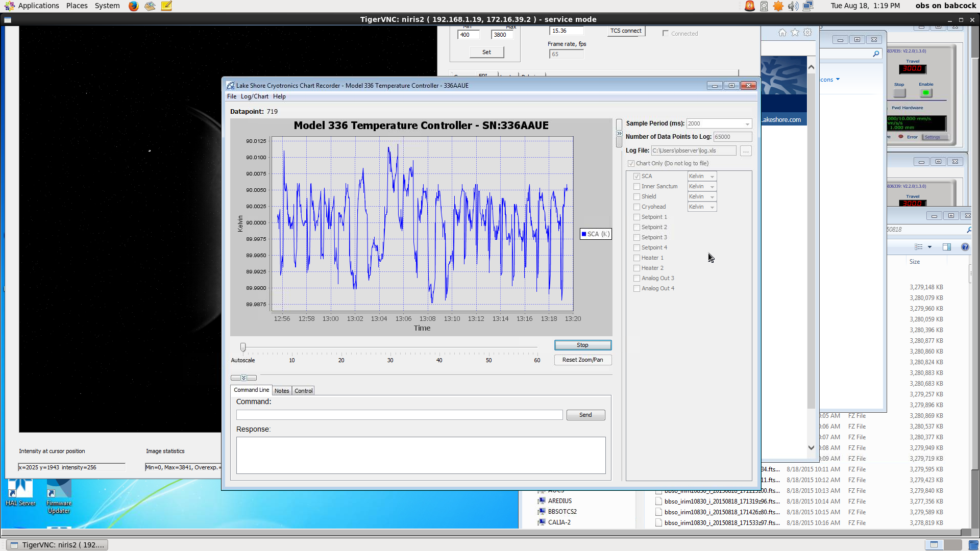Click the Send command button
This screenshot has width=980, height=551.
pos(585,415)
